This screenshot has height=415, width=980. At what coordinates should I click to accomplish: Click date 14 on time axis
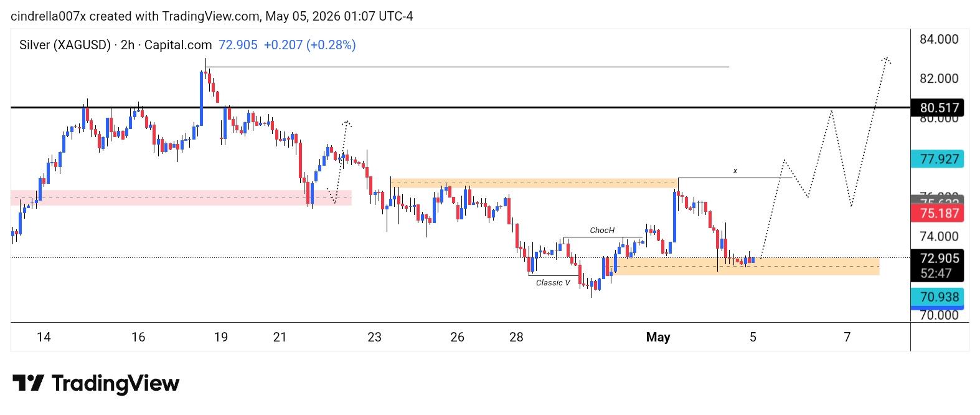tap(44, 337)
